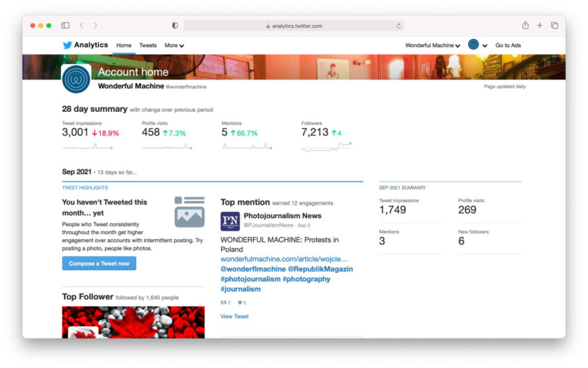Click the #photography hashtag
This screenshot has height=368, width=588.
pyautogui.click(x=306, y=279)
